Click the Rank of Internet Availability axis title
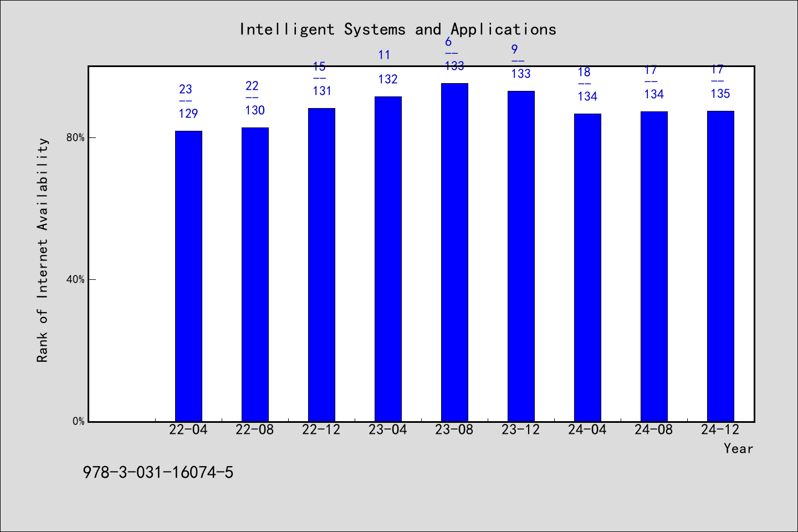Screen dimensions: 798x532 pos(43,250)
